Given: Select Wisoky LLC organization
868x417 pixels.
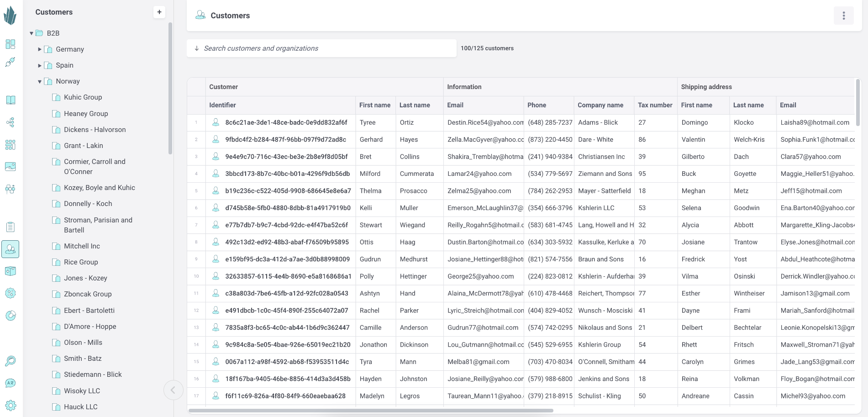Looking at the screenshot, I should [82, 391].
